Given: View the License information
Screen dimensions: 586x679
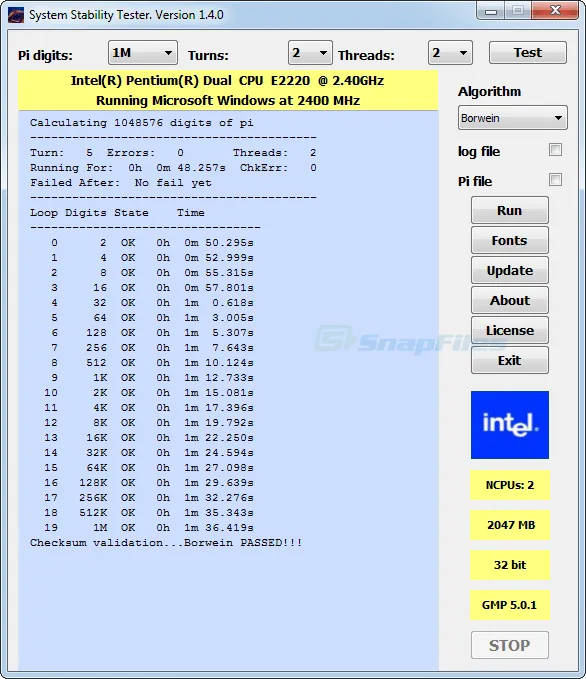Looking at the screenshot, I should point(510,330).
